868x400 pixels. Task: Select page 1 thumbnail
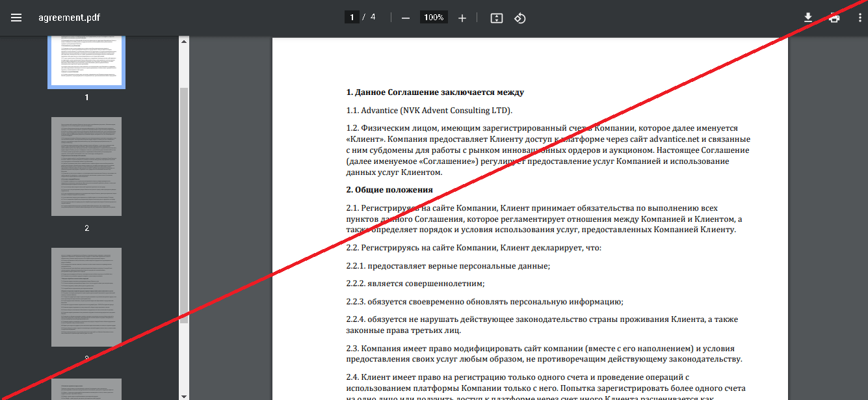(x=86, y=62)
